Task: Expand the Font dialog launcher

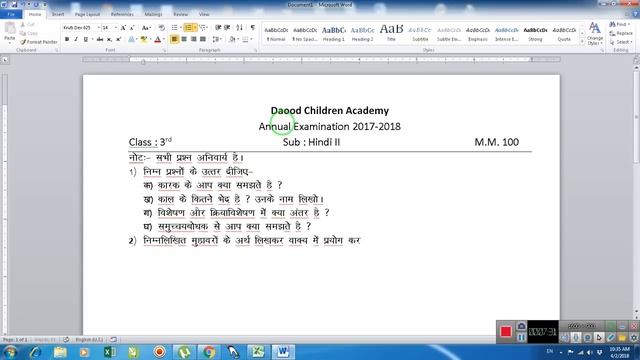Action: pyautogui.click(x=164, y=50)
